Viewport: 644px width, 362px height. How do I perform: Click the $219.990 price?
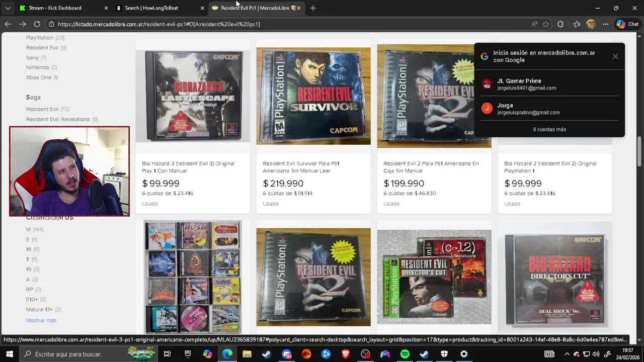(x=283, y=184)
